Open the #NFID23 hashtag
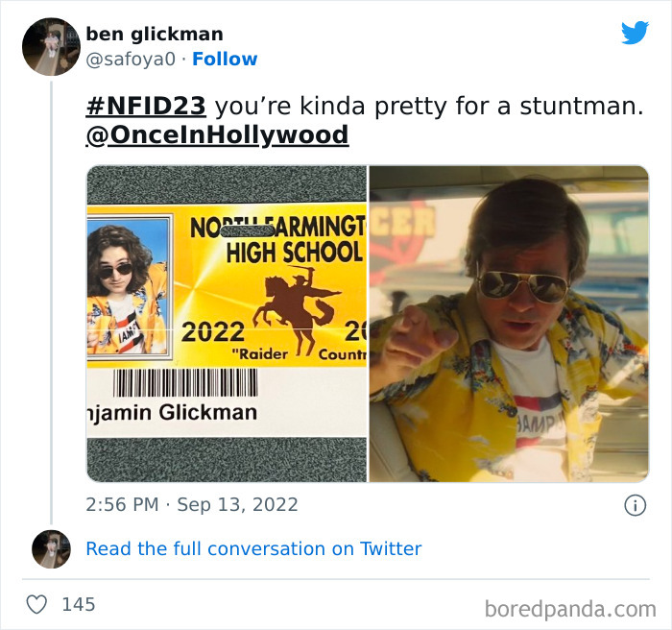672x630 pixels. (x=146, y=106)
